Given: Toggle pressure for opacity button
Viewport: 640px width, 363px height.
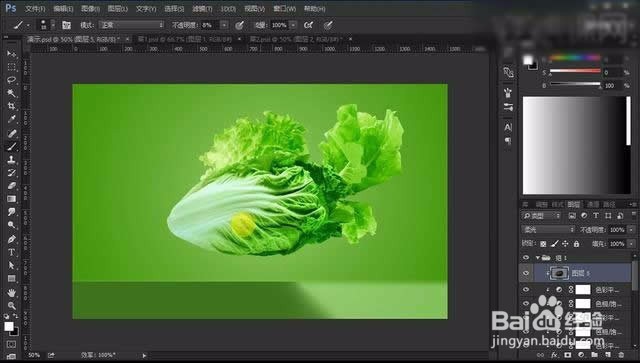Looking at the screenshot, I should tap(240, 25).
